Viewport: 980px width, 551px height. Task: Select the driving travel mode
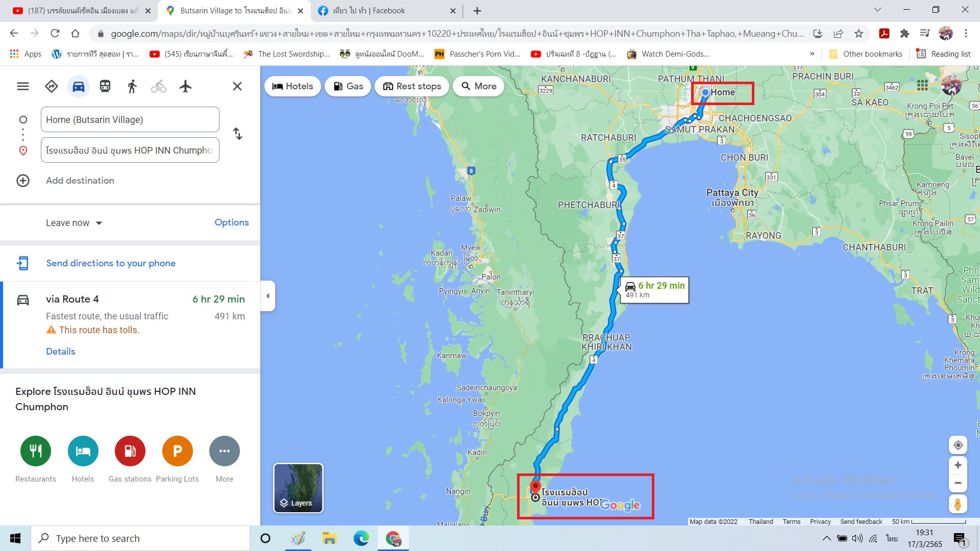78,86
